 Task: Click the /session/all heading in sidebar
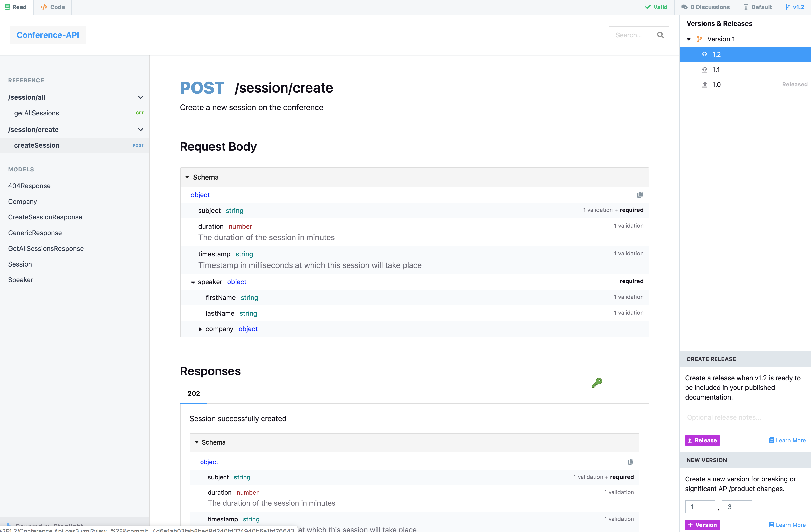[27, 97]
